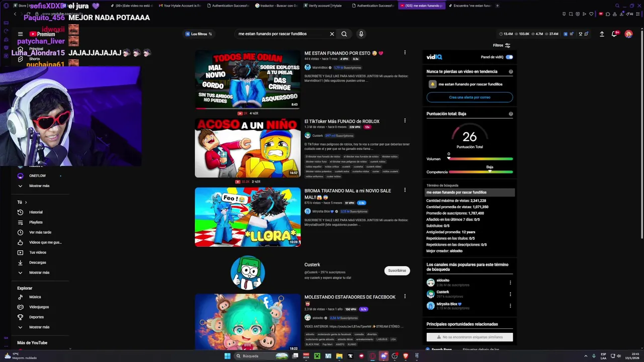The image size is (644, 362).
Task: Click the Competencia score slider bar
Action: tap(480, 172)
